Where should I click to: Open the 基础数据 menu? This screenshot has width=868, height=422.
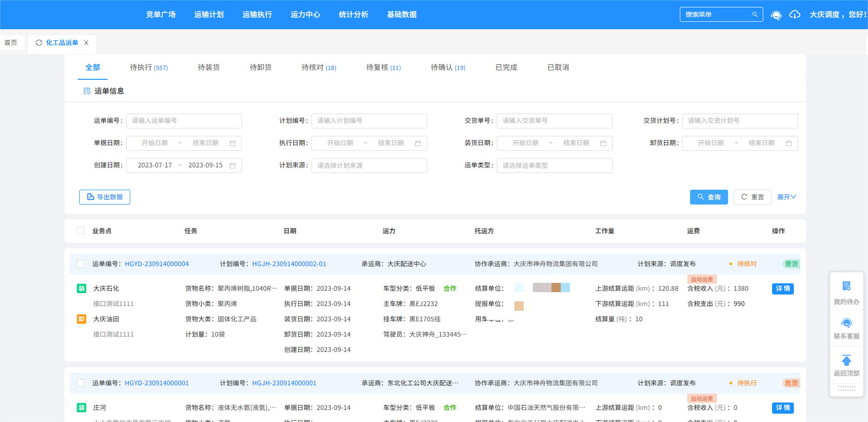tap(402, 14)
